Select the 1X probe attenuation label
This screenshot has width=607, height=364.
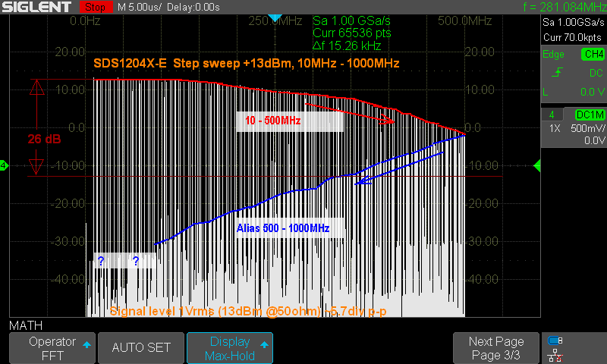[555, 128]
